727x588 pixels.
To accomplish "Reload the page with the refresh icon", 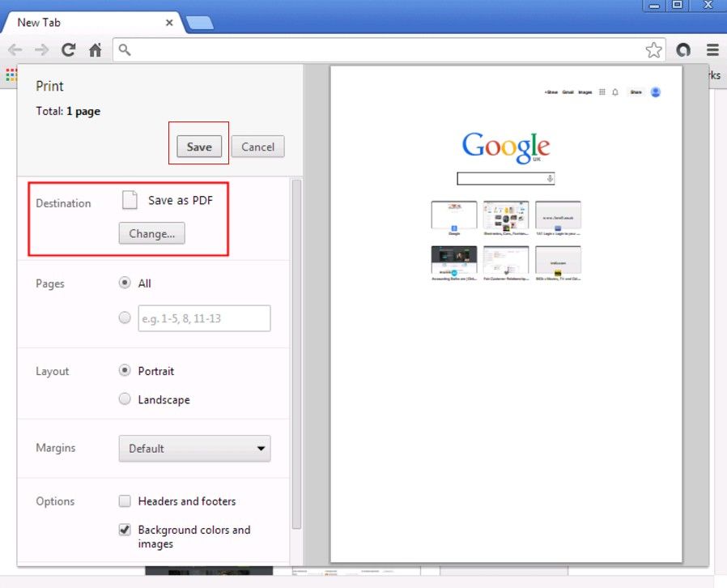I will point(69,49).
